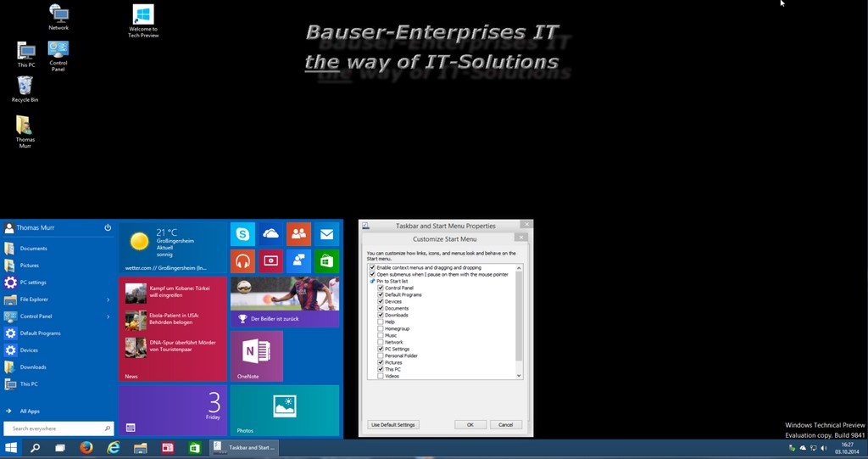Open the Music headphones tile
868x459 pixels.
point(242,261)
